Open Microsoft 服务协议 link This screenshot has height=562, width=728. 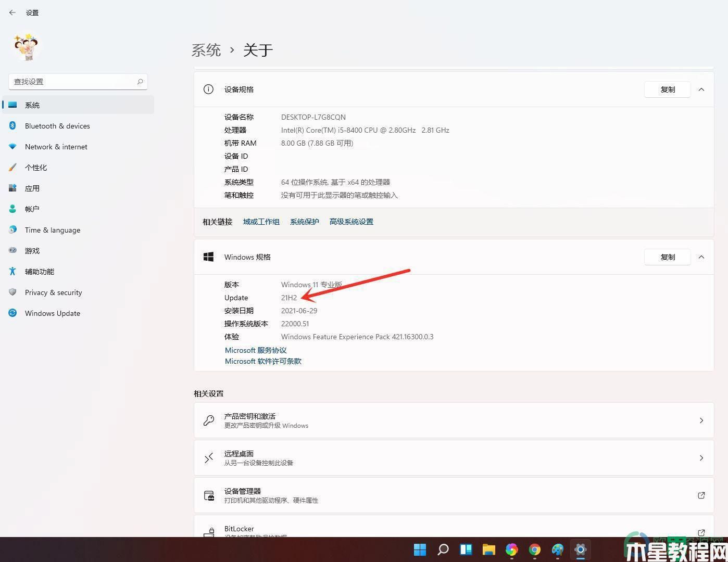(x=256, y=350)
